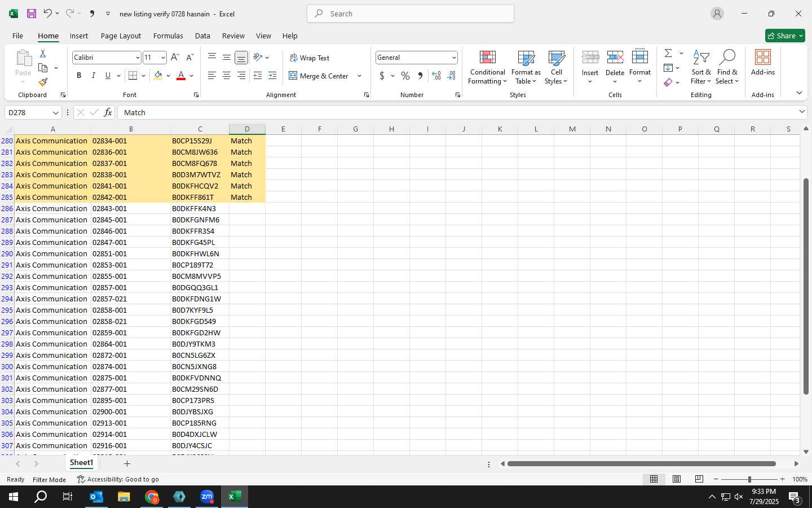Copy the selection with the Copy icon

[43, 68]
